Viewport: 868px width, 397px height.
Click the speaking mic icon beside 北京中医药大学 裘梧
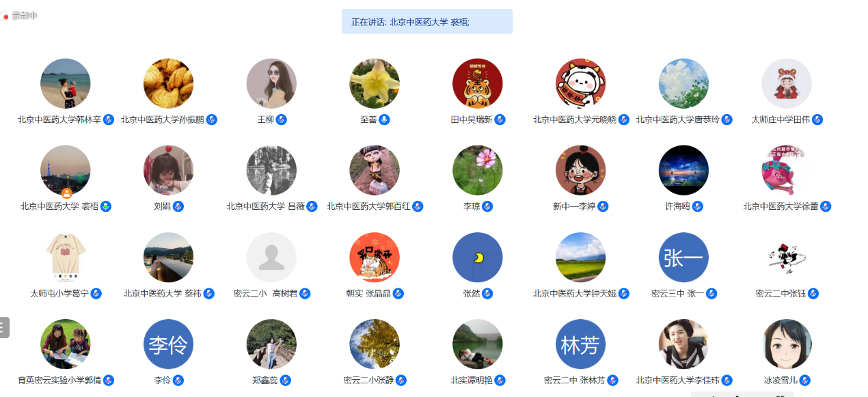tap(106, 206)
